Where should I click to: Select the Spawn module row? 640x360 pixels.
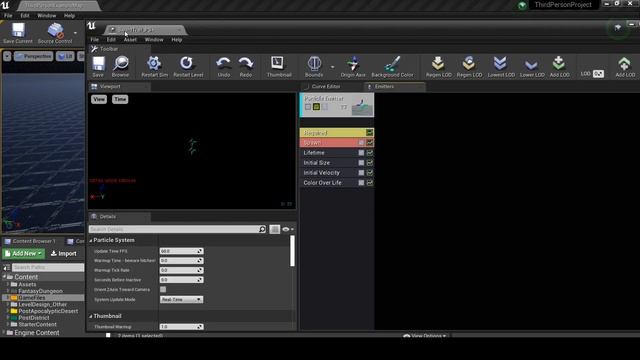click(337, 142)
